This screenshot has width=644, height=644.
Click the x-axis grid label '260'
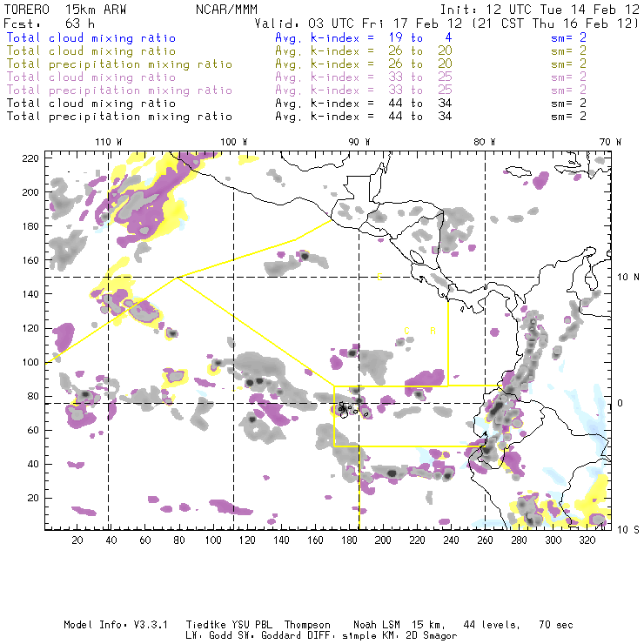(x=485, y=540)
